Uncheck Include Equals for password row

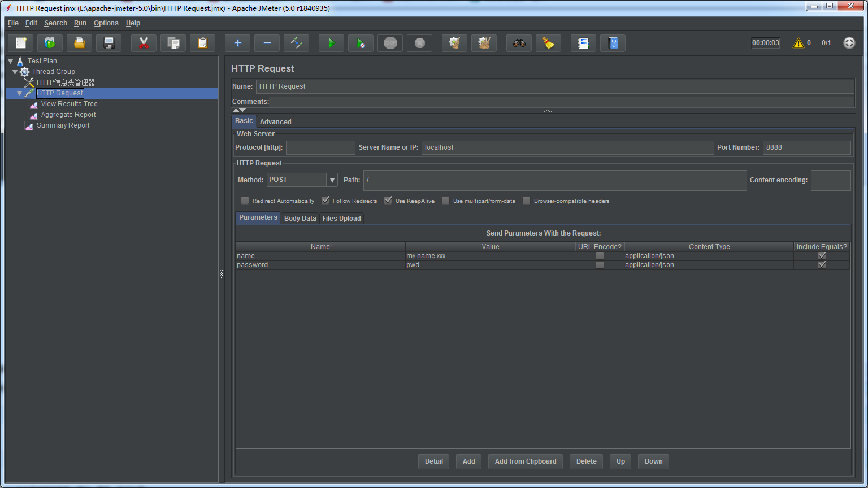(x=822, y=265)
